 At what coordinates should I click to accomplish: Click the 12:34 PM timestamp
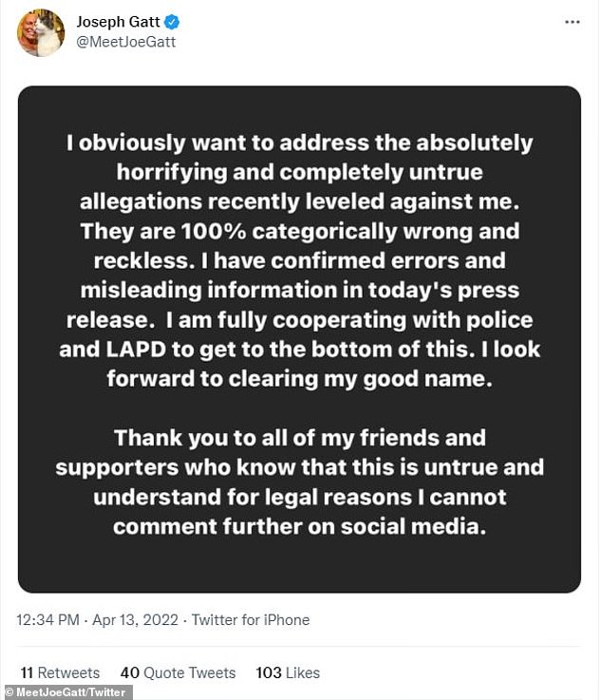[x=47, y=619]
